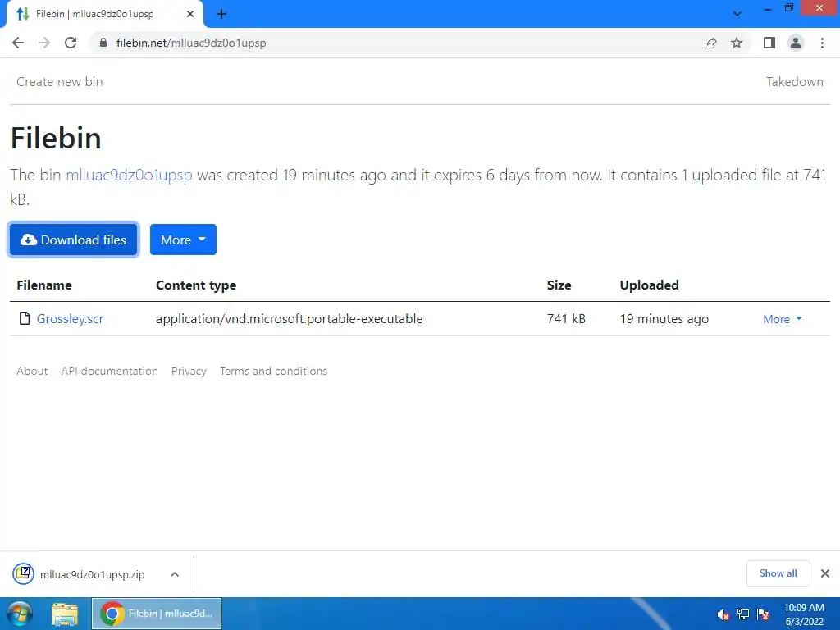Click the Content type column header
Image resolution: width=840 pixels, height=630 pixels.
tap(196, 285)
